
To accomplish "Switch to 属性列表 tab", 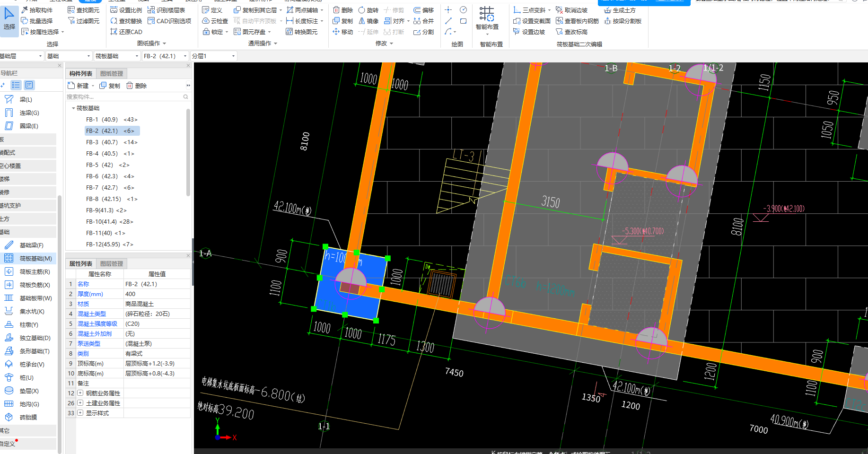I will (81, 263).
